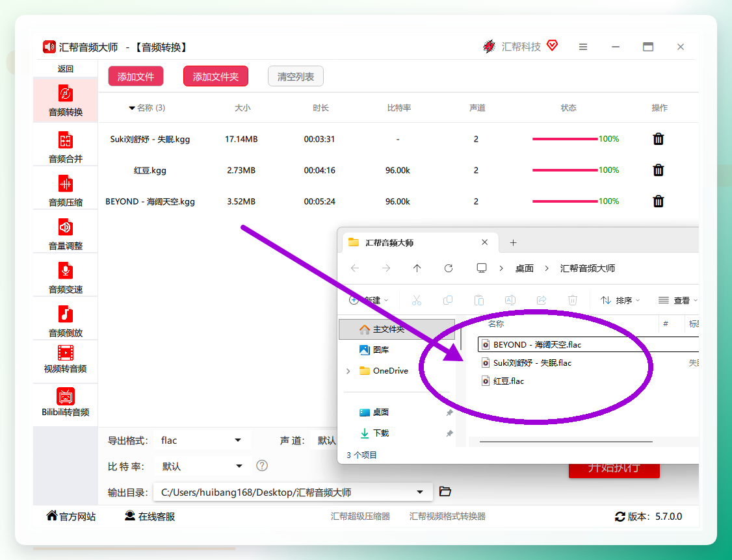This screenshot has width=732, height=560.
Task: Show bitrate help question mark
Action: coord(262,465)
